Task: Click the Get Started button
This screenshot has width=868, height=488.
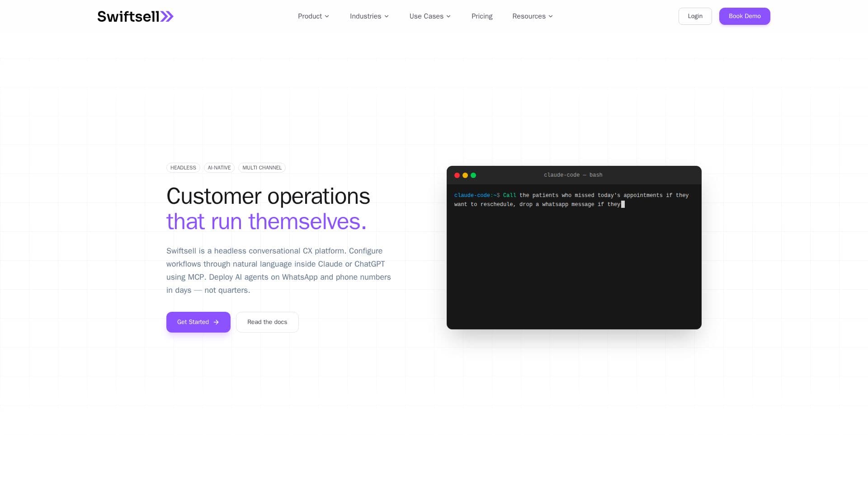Action: pyautogui.click(x=198, y=322)
